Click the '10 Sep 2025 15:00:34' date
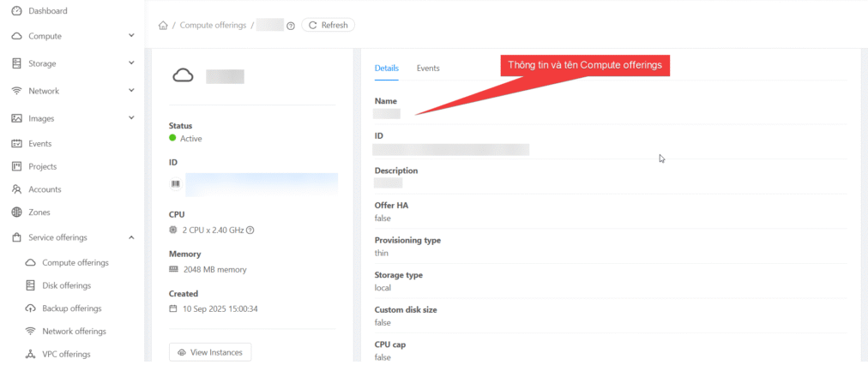The image size is (868, 365). [220, 308]
